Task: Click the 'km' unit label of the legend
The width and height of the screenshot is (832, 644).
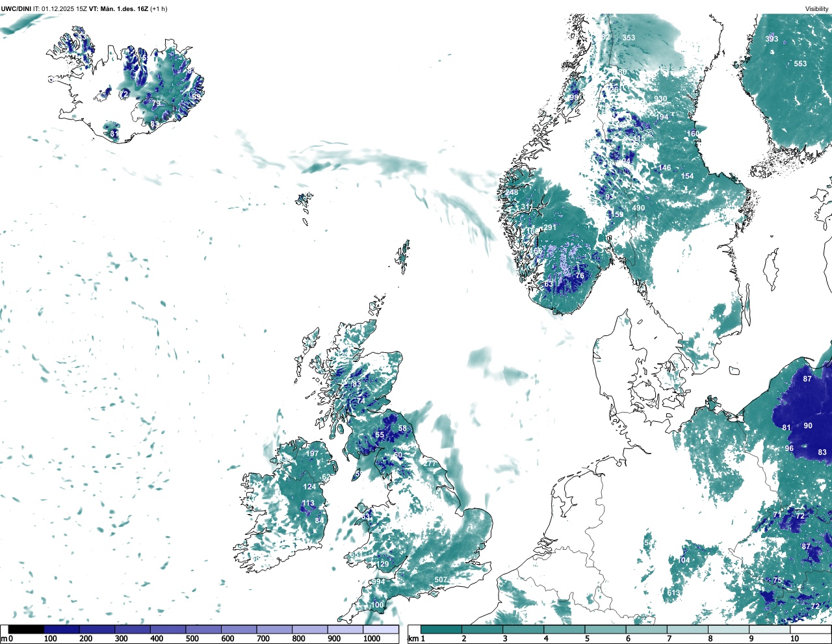Action: (x=412, y=639)
